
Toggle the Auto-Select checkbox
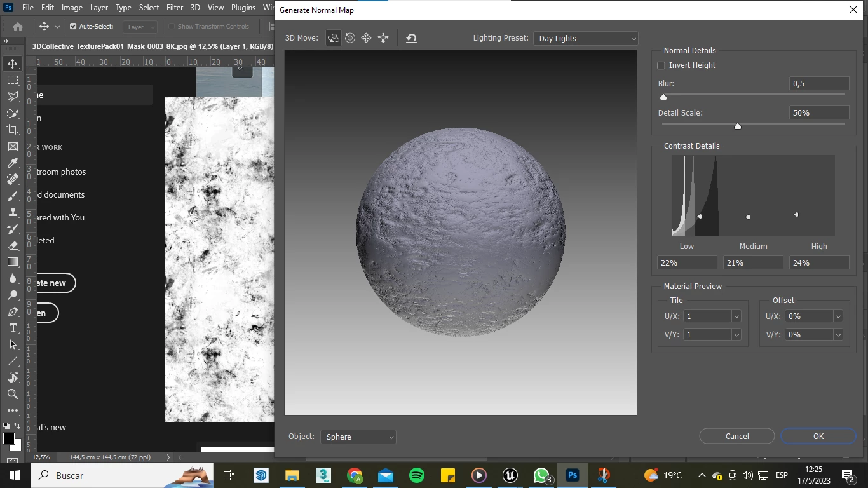[x=73, y=27]
